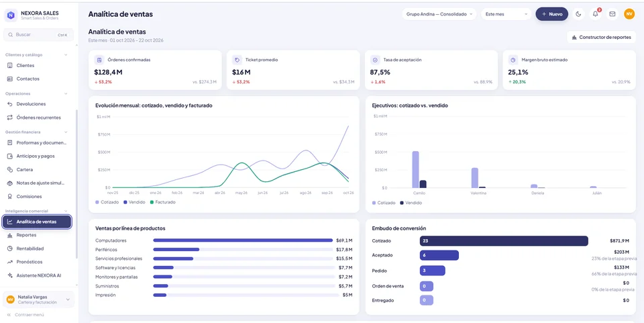644x323 pixels.
Task: Click the Proformas y documentos icon
Action: 10,142
